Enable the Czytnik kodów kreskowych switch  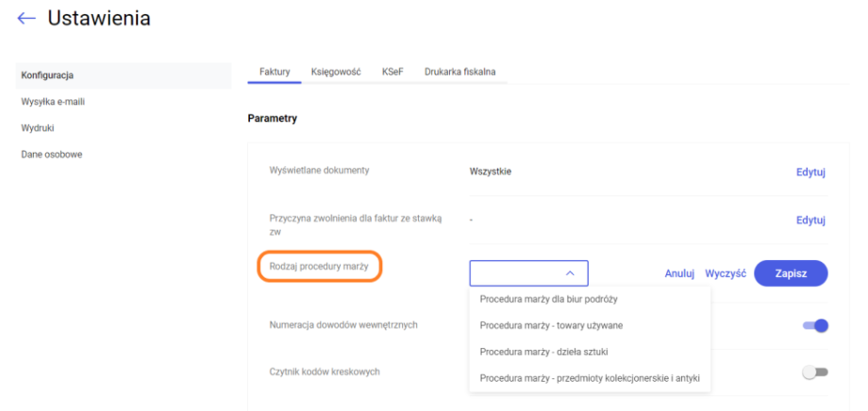pyautogui.click(x=814, y=372)
